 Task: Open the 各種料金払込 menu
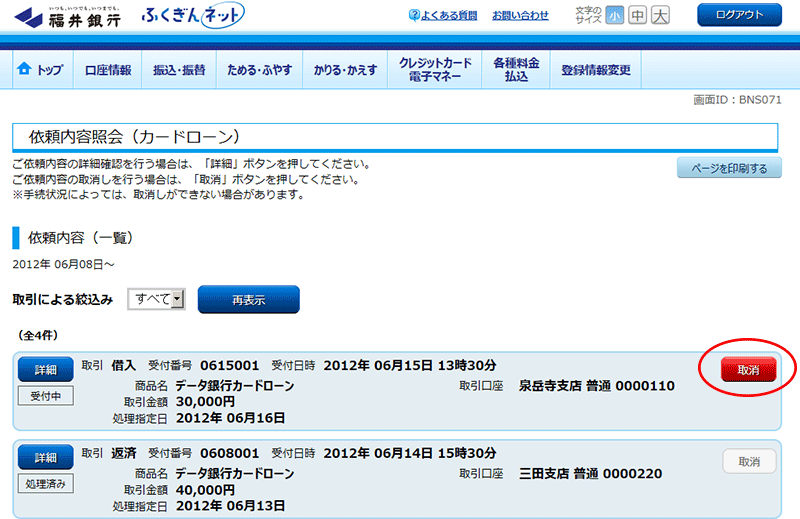click(x=516, y=70)
